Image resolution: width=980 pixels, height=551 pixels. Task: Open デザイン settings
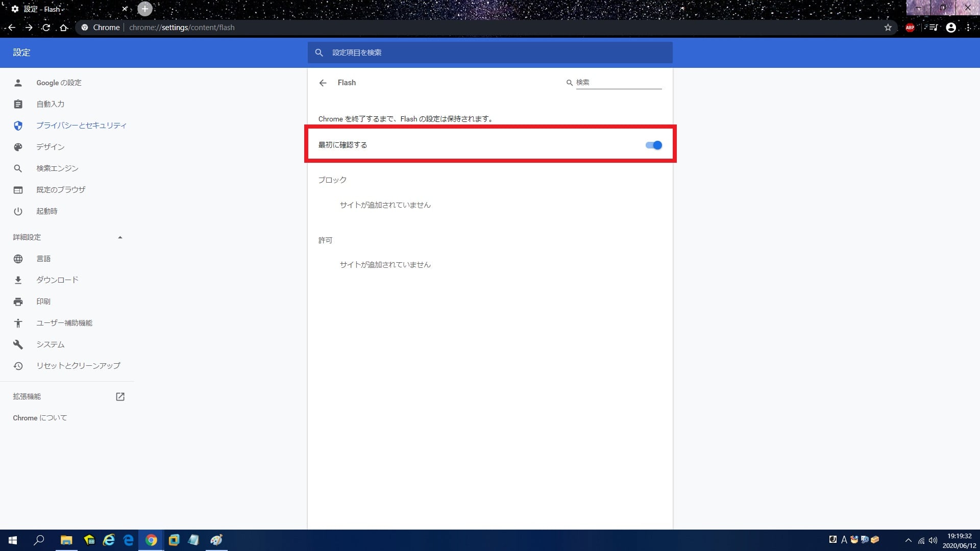tap(50, 147)
